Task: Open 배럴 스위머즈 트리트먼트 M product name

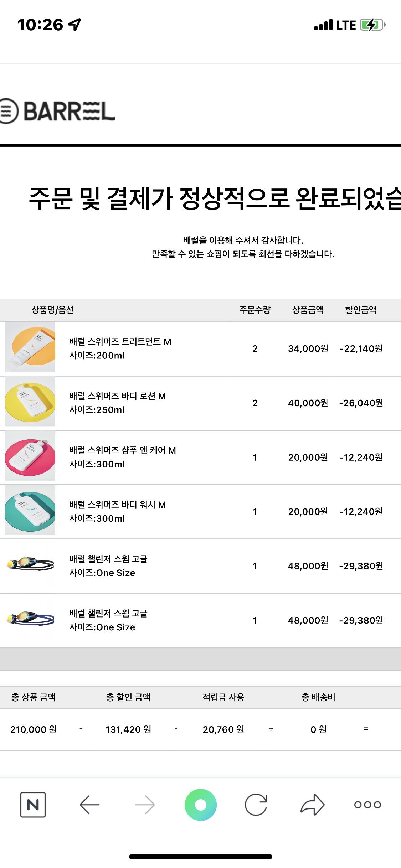Action: tap(120, 342)
